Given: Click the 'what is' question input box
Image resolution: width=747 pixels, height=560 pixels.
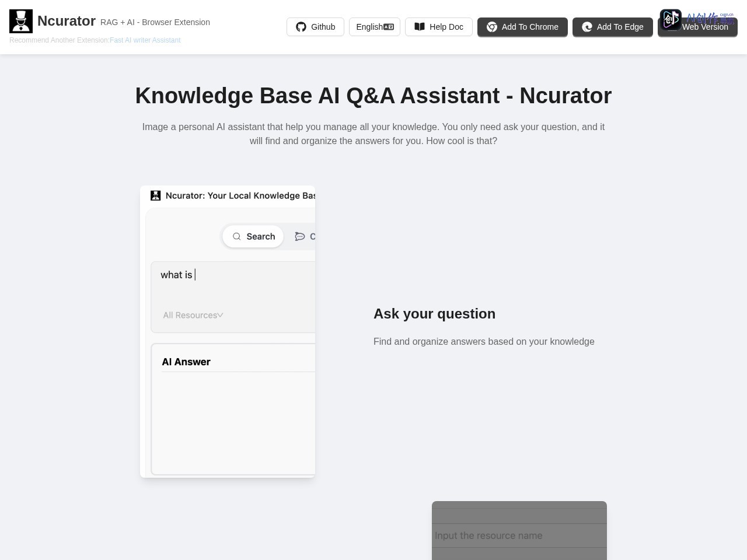Looking at the screenshot, I should (233, 297).
